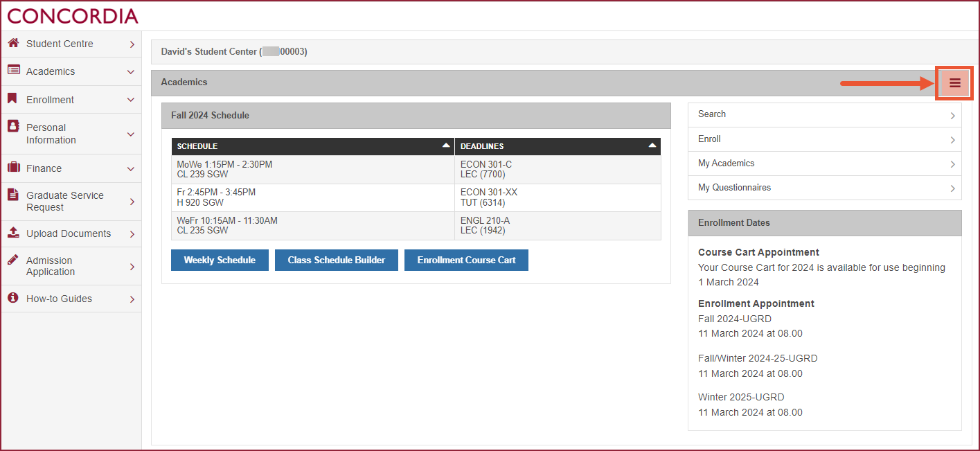Click the Personal Information contact icon
The image size is (980, 451).
[x=13, y=126]
